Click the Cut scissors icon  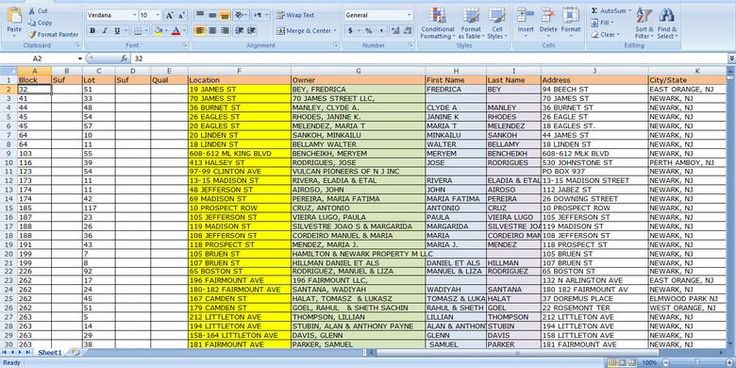[31, 11]
